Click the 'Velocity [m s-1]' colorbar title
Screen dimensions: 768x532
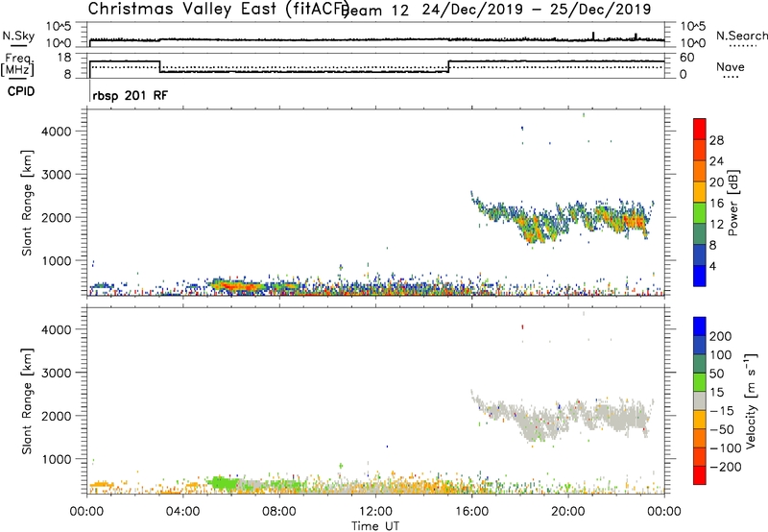pyautogui.click(x=751, y=400)
